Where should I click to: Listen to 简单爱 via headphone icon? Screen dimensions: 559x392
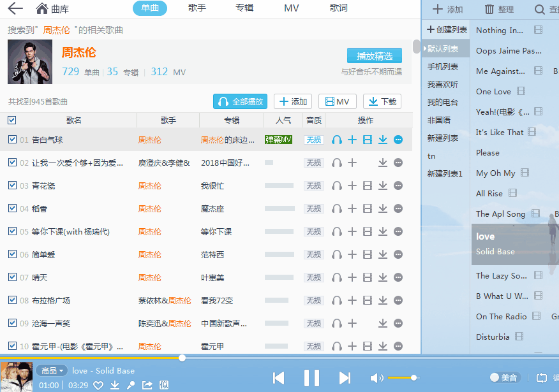pyautogui.click(x=336, y=254)
